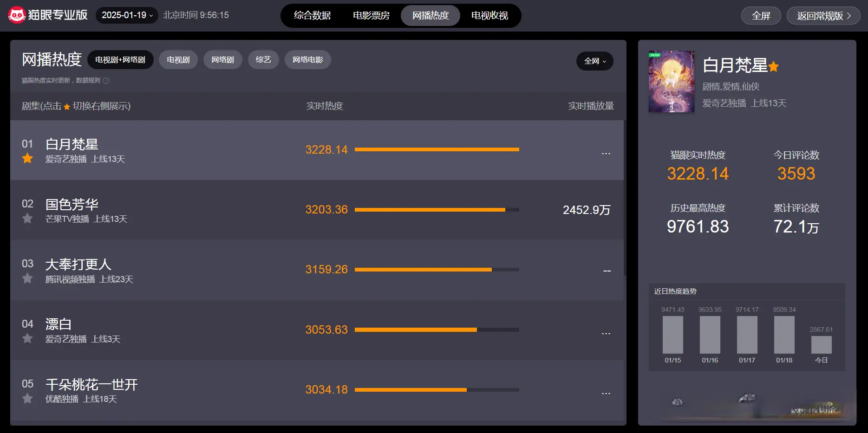
Task: Filter by 电视剧+网络剧 category
Action: [x=120, y=60]
